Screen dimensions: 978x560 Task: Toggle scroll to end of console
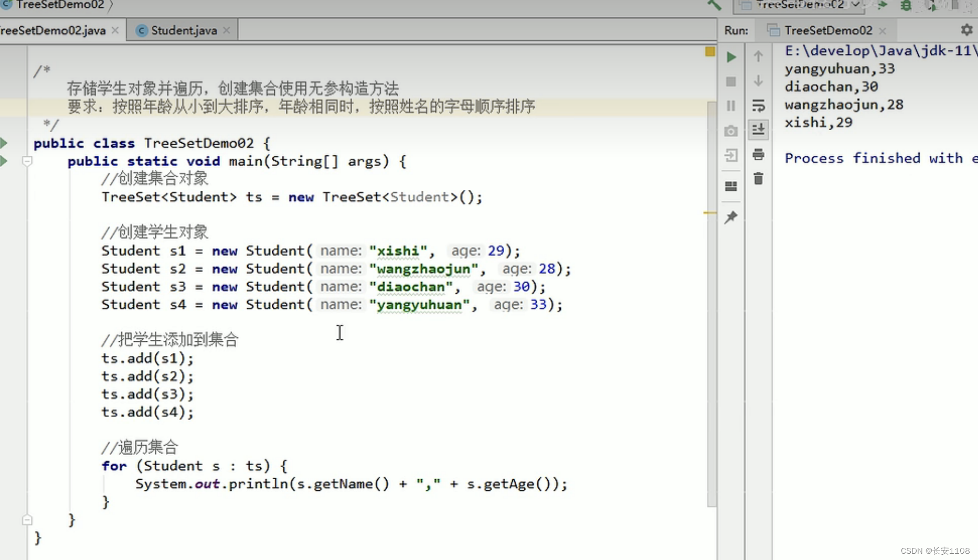point(758,130)
